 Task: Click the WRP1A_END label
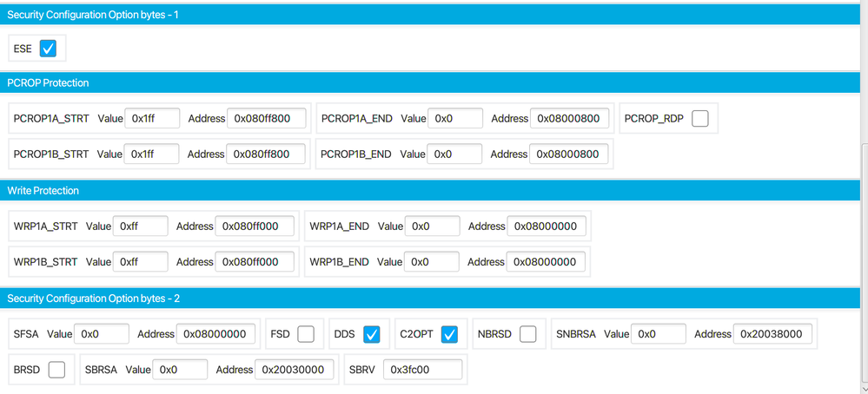(340, 226)
